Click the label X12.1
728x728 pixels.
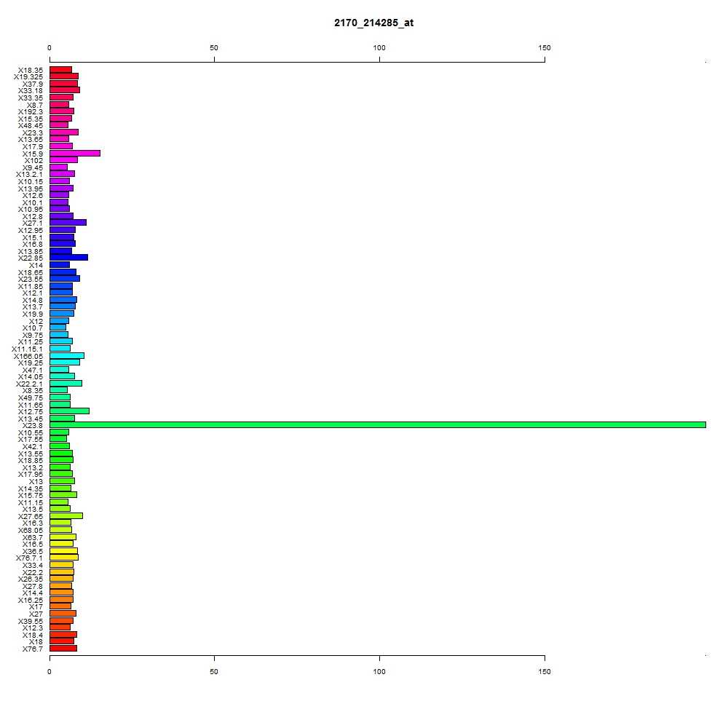point(33,293)
